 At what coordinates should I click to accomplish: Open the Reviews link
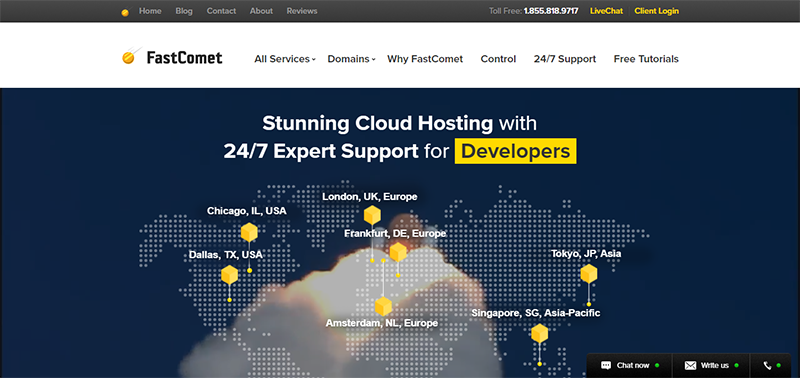point(302,11)
